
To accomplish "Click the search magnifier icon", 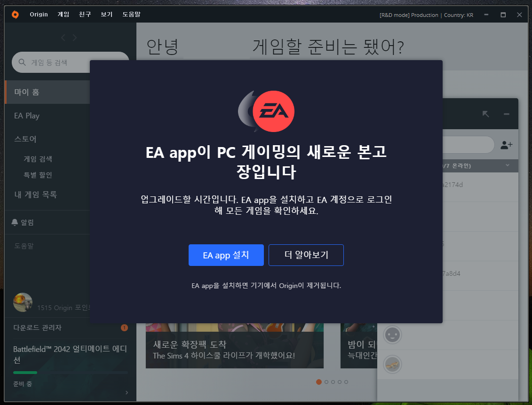I will pos(22,62).
